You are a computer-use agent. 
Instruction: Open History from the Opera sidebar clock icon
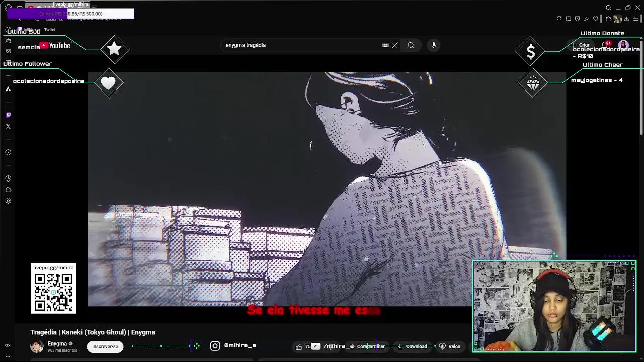(8, 178)
